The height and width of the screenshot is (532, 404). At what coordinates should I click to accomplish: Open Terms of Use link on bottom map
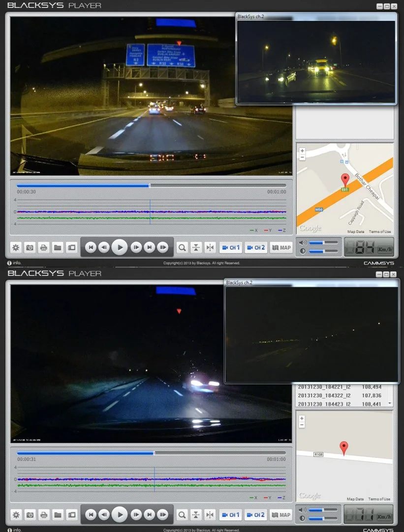[x=379, y=499]
